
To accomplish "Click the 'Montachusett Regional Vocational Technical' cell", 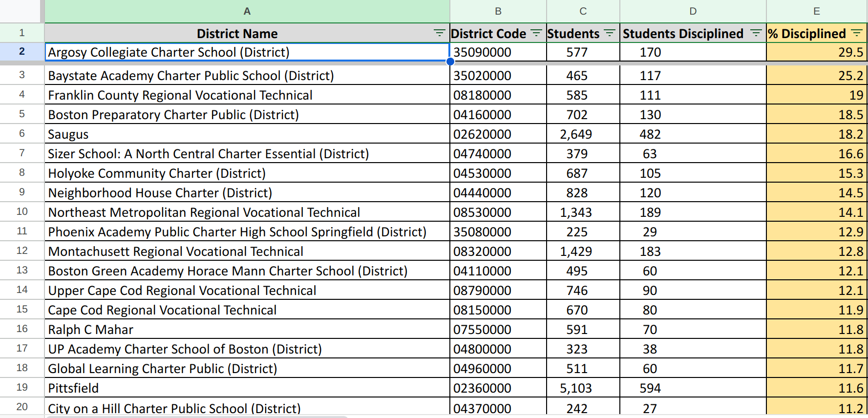I will click(x=247, y=251).
